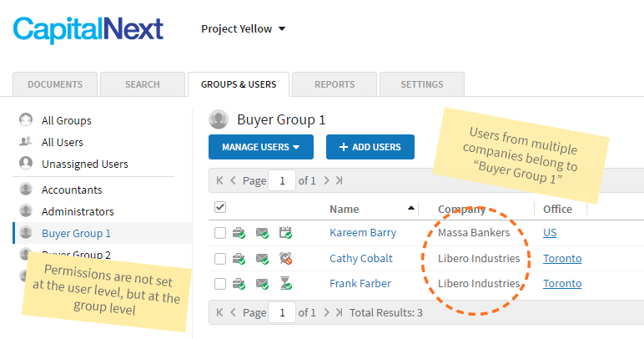Screen dimensions: 644x339
Task: Click the Unassigned Users icon
Action: [x=26, y=164]
